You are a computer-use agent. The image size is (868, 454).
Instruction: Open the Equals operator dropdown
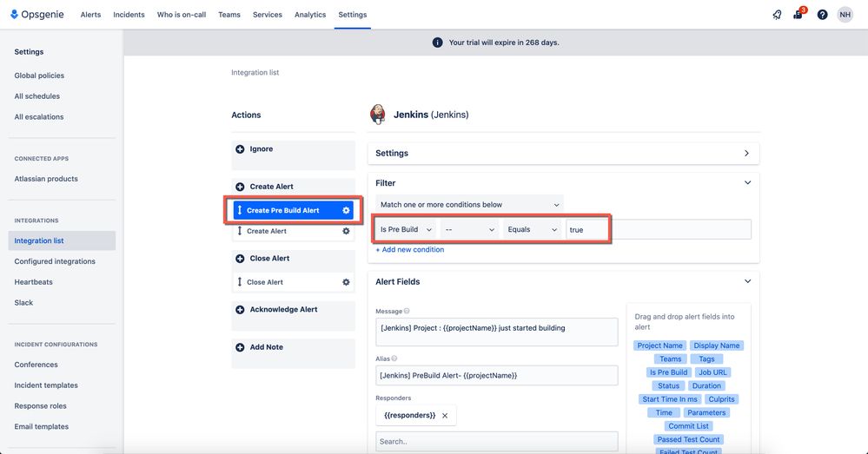532,229
